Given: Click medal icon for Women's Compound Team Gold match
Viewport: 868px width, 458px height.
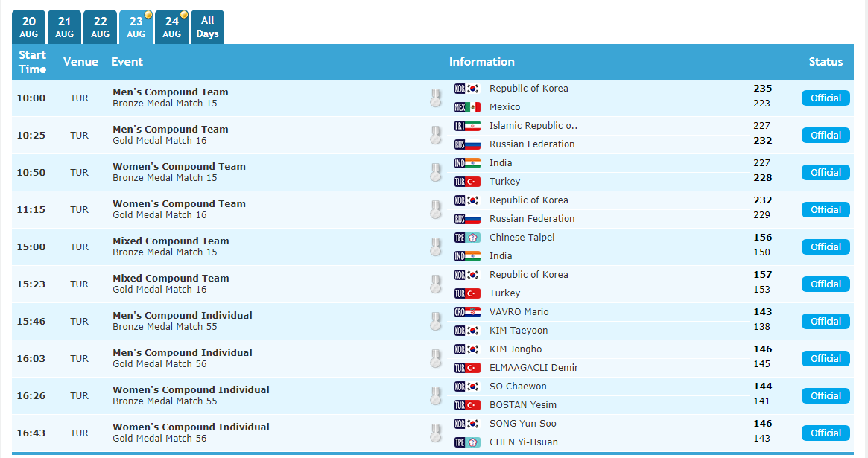Looking at the screenshot, I should point(436,209).
